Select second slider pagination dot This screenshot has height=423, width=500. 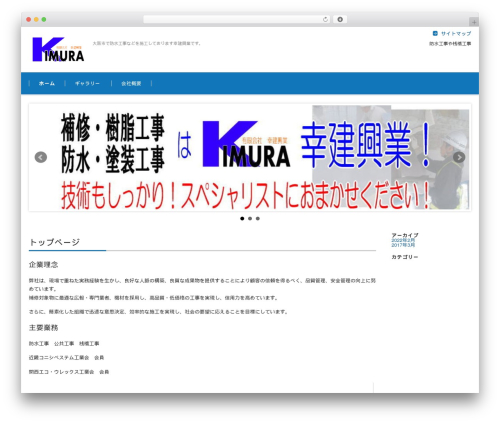pos(250,219)
